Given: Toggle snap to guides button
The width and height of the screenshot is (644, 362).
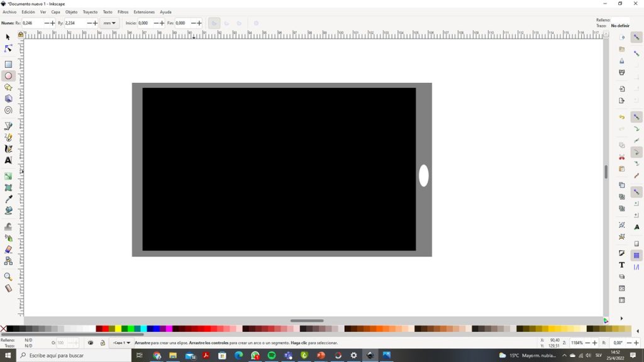Looking at the screenshot, I should pos(636,267).
